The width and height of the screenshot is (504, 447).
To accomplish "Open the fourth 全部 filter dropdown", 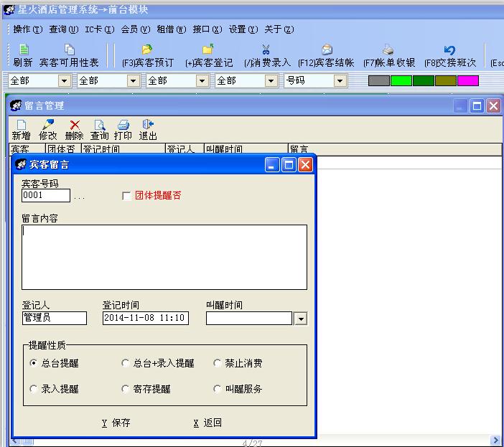I will 271,80.
